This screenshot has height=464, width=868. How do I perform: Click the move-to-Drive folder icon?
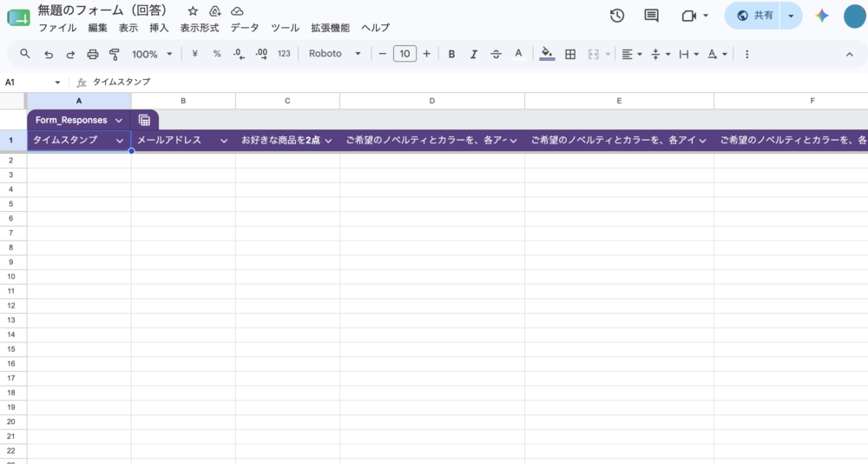[214, 11]
